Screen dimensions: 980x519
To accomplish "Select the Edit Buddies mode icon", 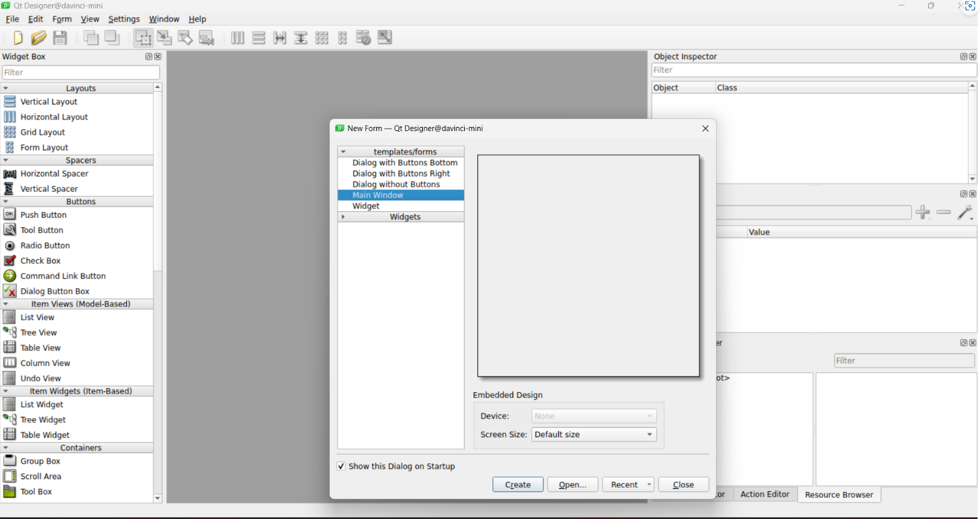I will [x=185, y=38].
